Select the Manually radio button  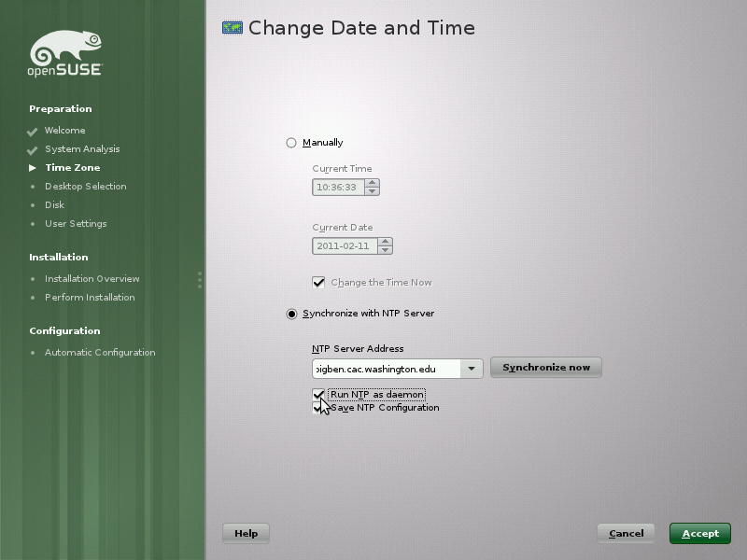[x=292, y=143]
